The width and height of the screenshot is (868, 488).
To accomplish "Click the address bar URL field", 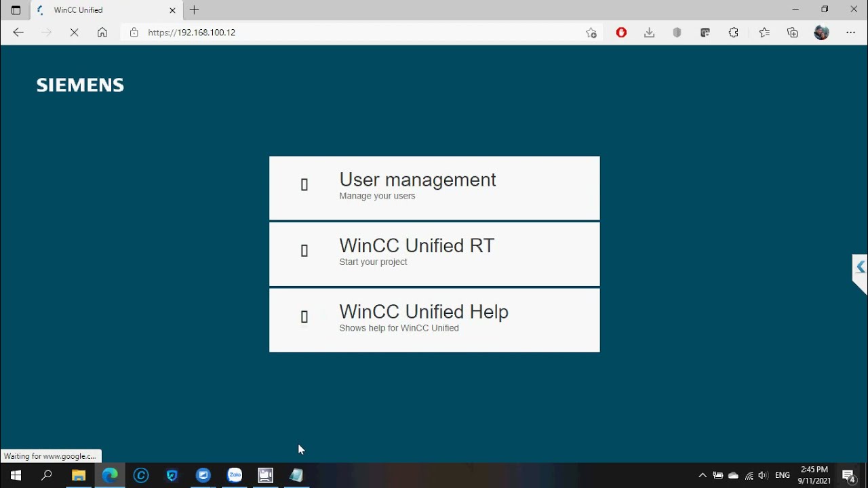I will [363, 32].
